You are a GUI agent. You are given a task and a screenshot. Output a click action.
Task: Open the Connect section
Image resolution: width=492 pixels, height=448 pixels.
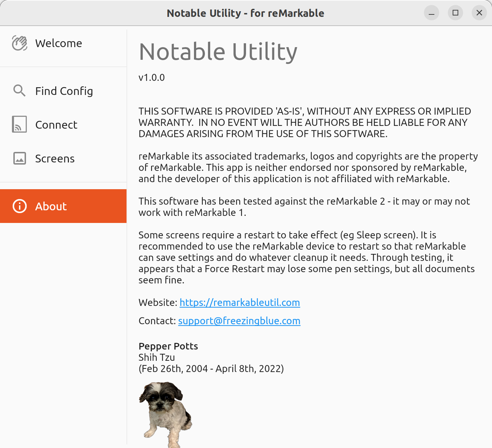click(56, 124)
